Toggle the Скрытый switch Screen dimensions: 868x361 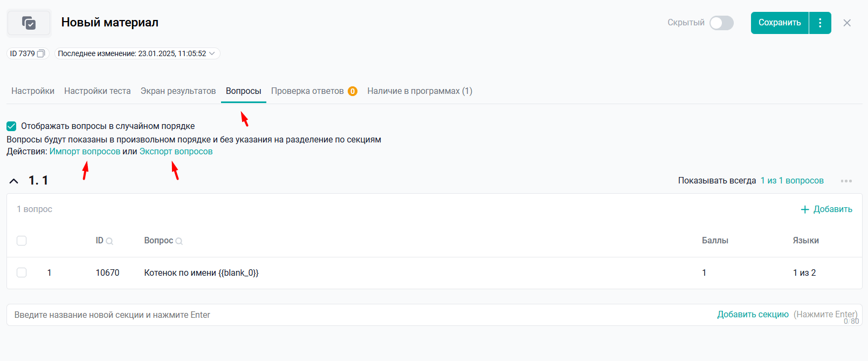721,23
